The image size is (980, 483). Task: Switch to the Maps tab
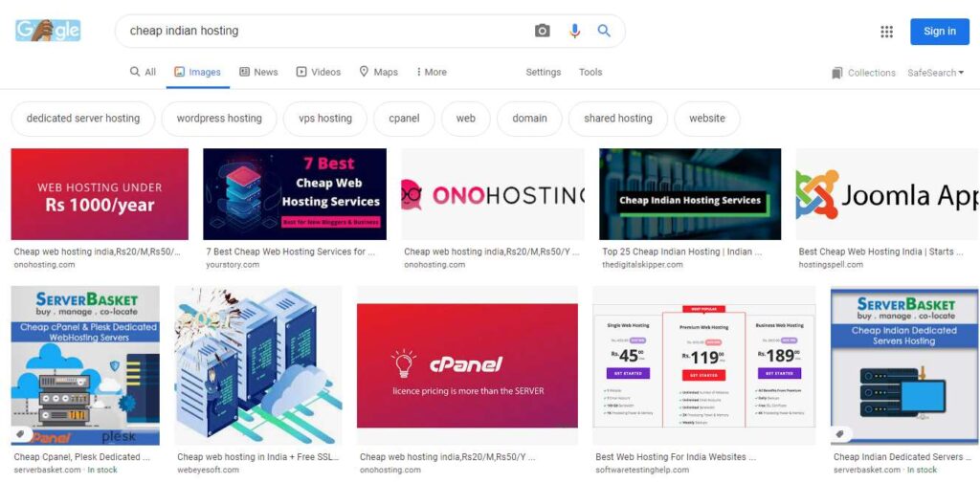tap(378, 72)
